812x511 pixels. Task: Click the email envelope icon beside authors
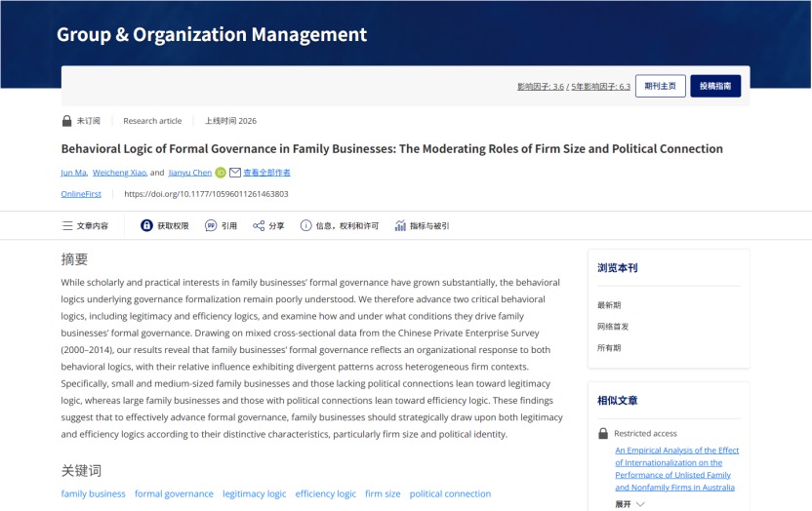point(235,173)
